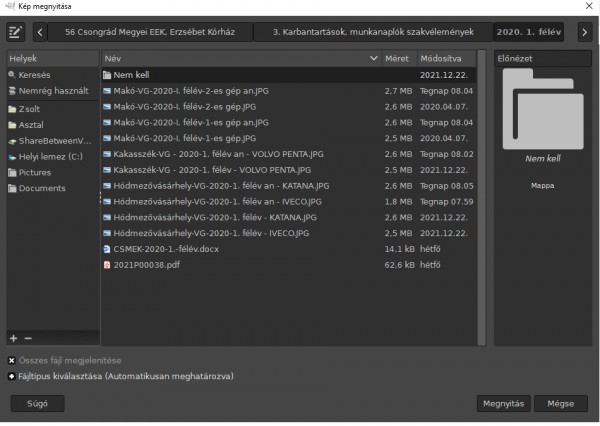The width and height of the screenshot is (600, 426).
Task: Click the 14,1 kB size cell
Action: click(399, 249)
